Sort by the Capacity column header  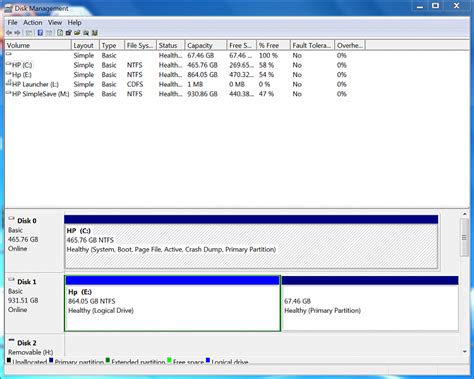click(x=206, y=45)
